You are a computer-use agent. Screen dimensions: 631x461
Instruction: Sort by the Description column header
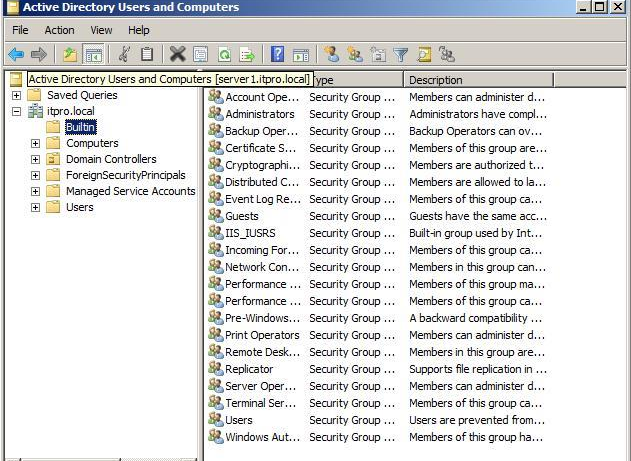478,80
